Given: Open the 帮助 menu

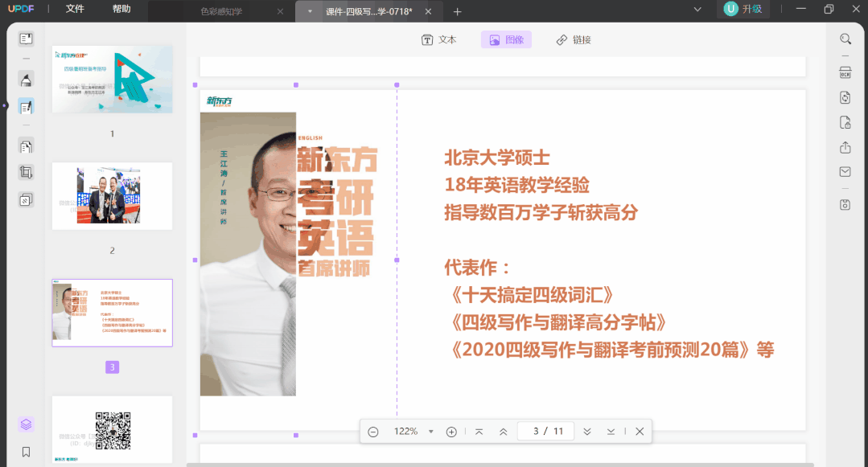Looking at the screenshot, I should 121,9.
